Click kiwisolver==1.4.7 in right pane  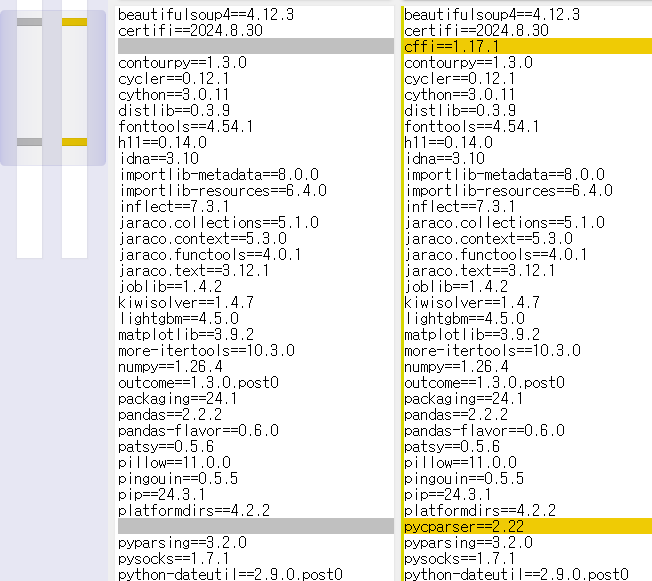point(472,302)
